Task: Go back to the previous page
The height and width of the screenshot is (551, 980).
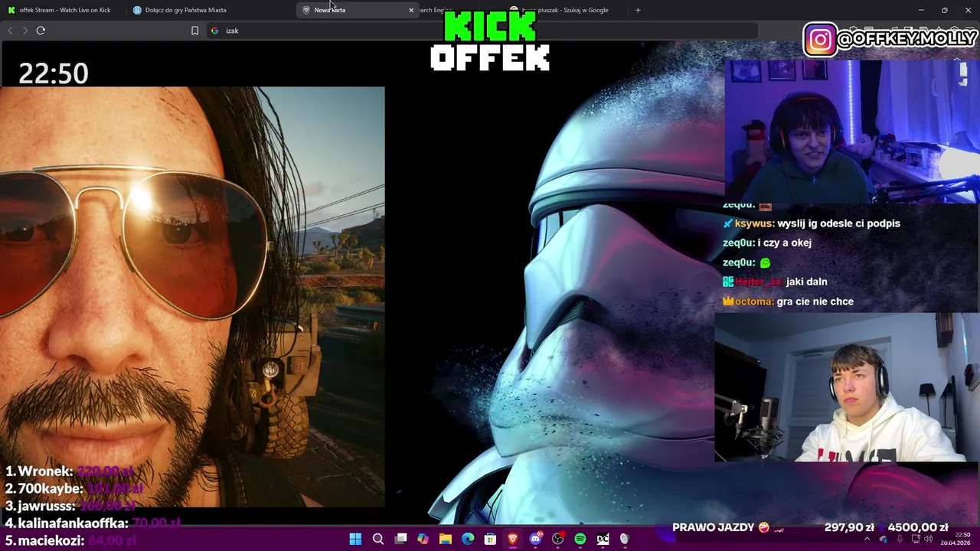Action: click(x=10, y=31)
